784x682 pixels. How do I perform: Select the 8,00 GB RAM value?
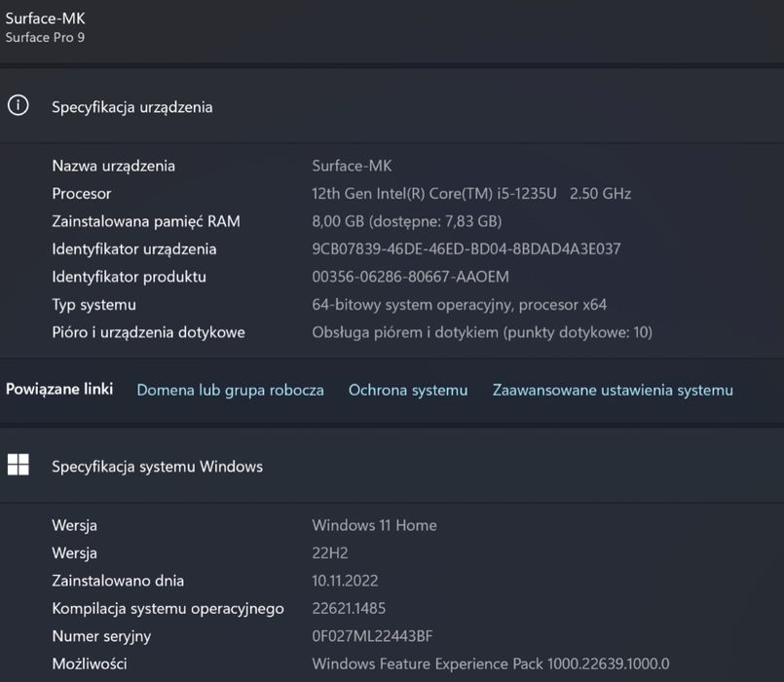[x=407, y=221]
